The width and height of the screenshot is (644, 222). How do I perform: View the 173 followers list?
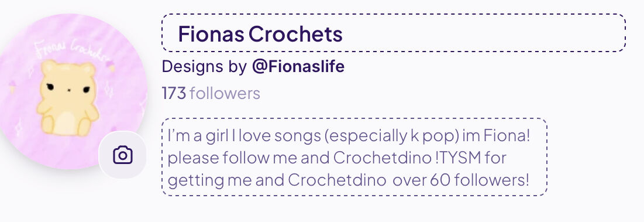pos(211,93)
